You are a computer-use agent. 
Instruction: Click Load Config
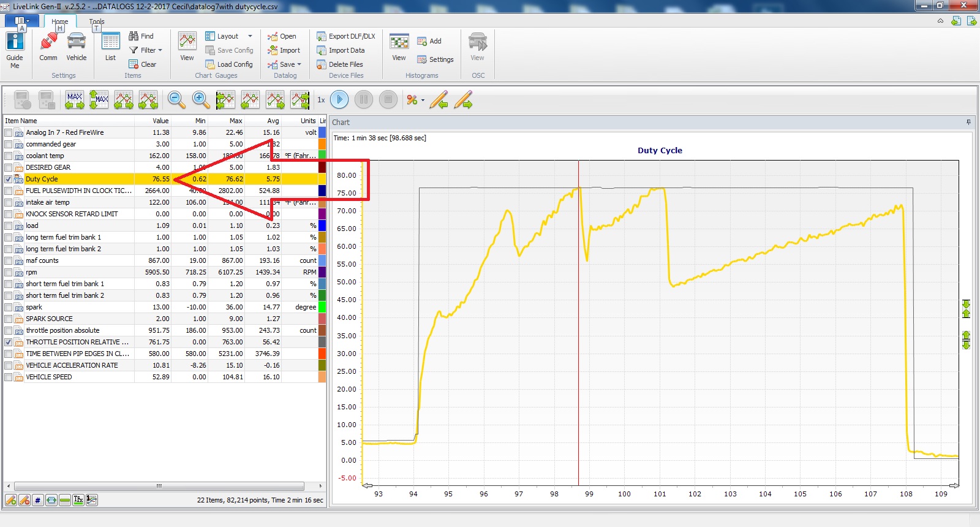229,64
